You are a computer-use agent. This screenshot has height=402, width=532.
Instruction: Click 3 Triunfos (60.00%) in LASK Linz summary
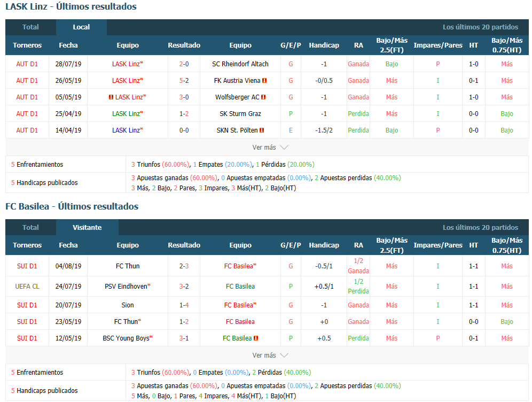pyautogui.click(x=160, y=164)
